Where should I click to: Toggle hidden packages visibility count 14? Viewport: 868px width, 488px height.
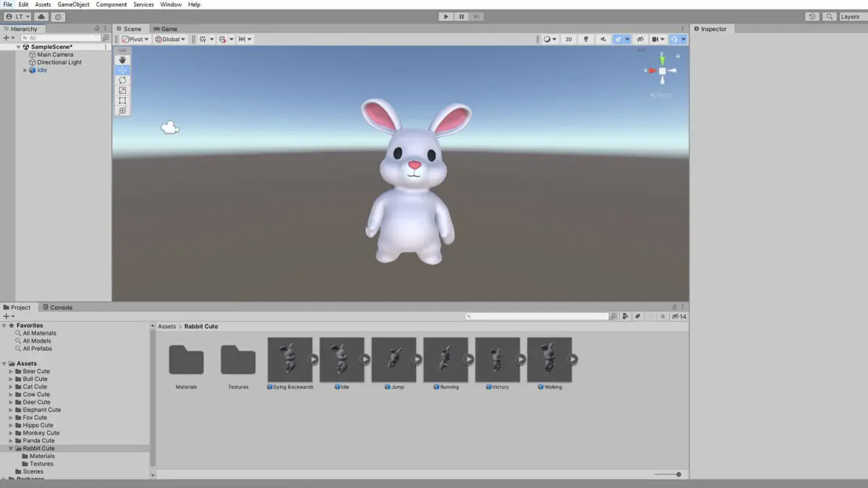click(x=678, y=317)
